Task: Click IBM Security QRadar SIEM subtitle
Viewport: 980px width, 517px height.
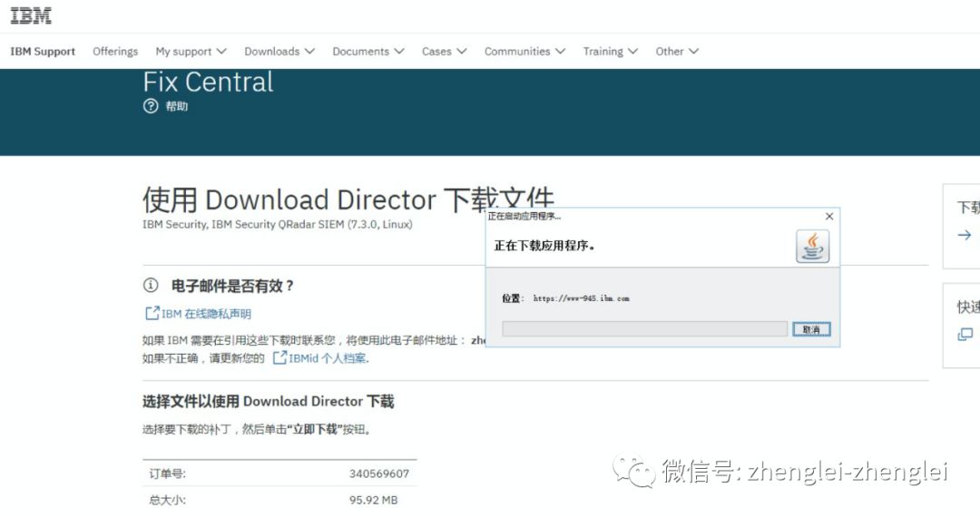Action: coord(278,224)
